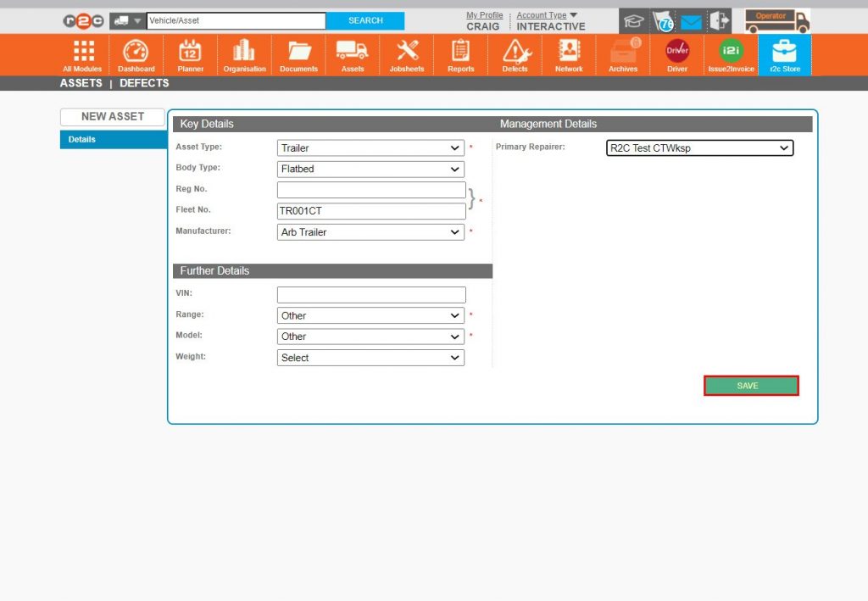Expand the Asset Type dropdown
The height and width of the screenshot is (601, 868).
coord(370,148)
